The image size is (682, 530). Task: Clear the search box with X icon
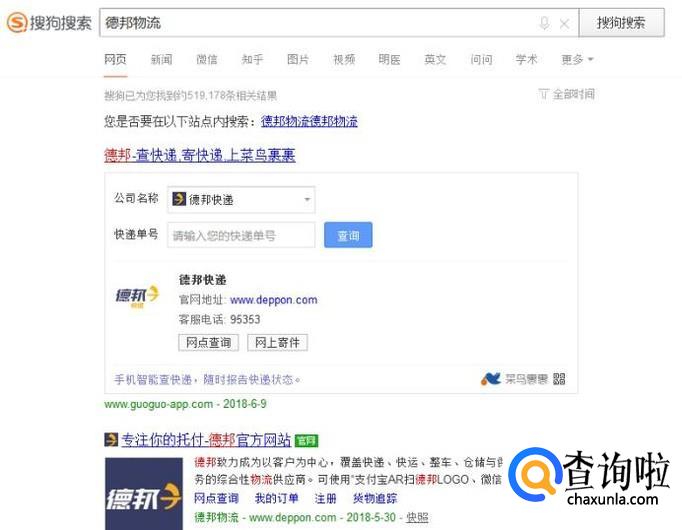tap(565, 23)
